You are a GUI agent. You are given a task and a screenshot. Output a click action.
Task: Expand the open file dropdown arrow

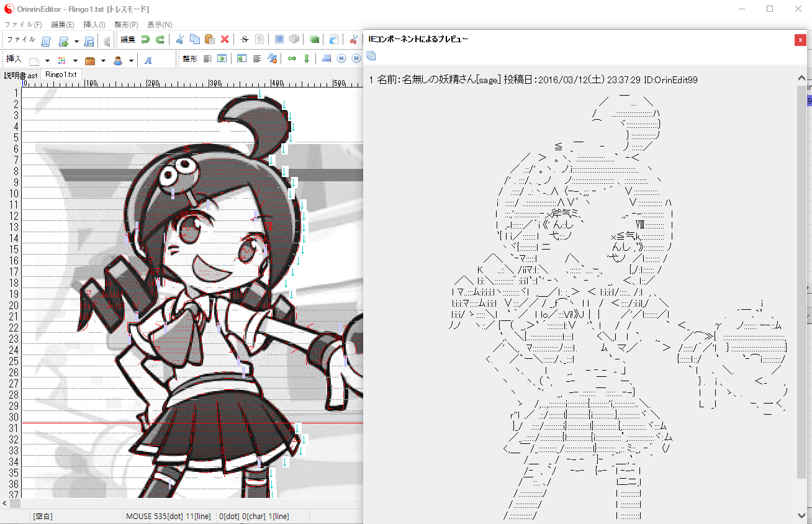[x=76, y=42]
